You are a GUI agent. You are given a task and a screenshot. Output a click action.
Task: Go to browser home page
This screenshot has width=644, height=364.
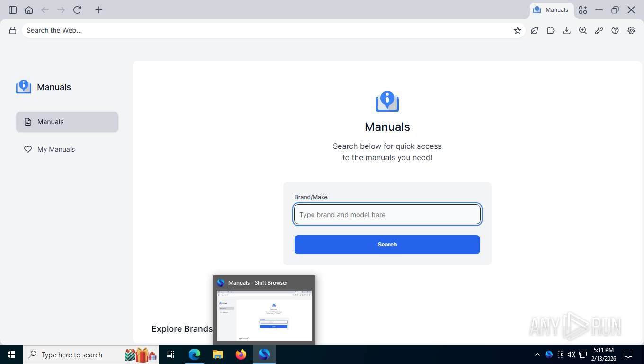29,9
